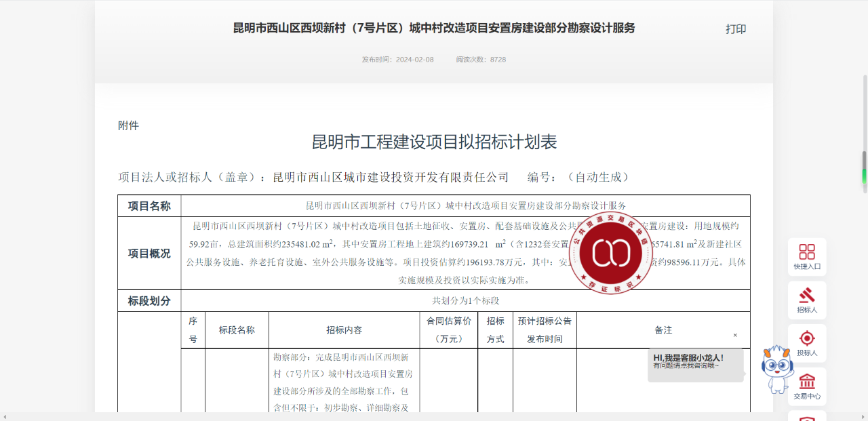The image size is (868, 421).
Task: Select the 标段划分 table row header
Action: point(149,300)
